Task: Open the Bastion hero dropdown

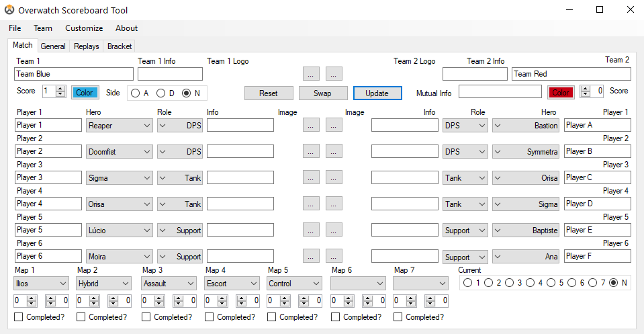Action: coord(526,126)
